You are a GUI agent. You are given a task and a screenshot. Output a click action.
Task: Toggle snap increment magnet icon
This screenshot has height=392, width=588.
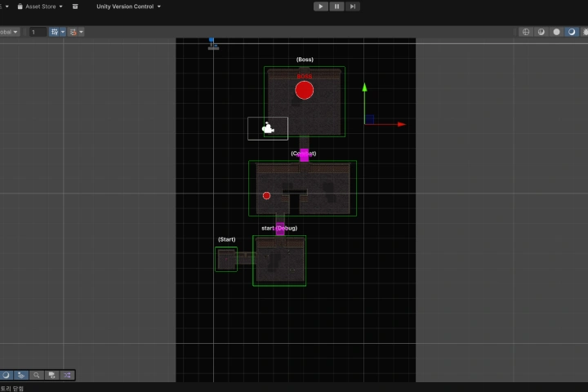[73, 32]
